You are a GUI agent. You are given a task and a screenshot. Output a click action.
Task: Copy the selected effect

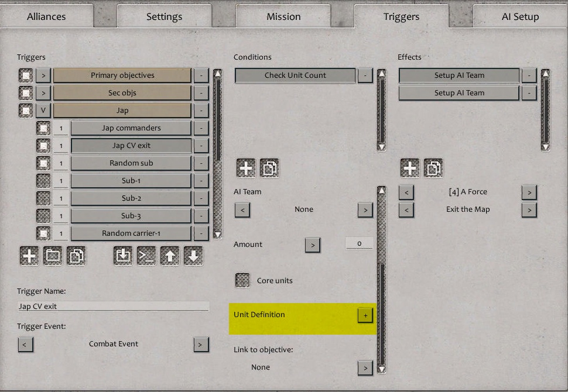433,168
